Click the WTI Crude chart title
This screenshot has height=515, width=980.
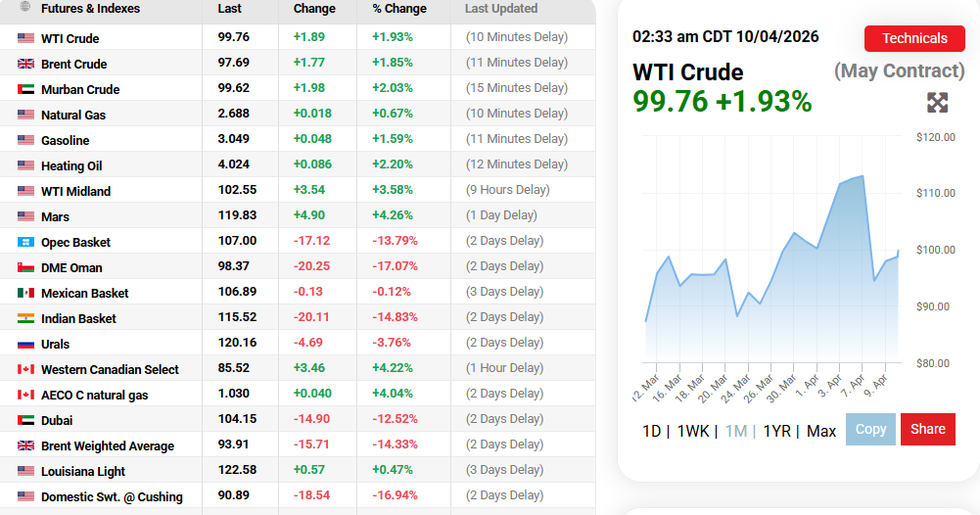(x=687, y=71)
